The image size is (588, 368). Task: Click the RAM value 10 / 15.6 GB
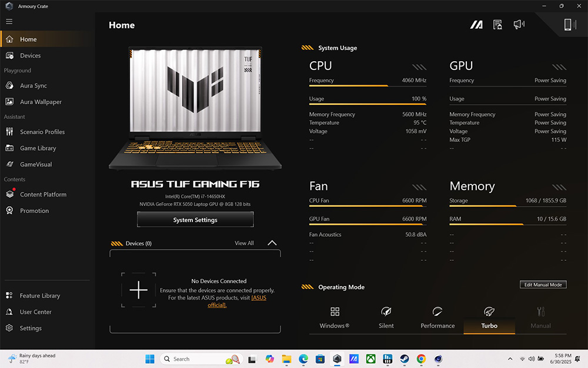552,218
